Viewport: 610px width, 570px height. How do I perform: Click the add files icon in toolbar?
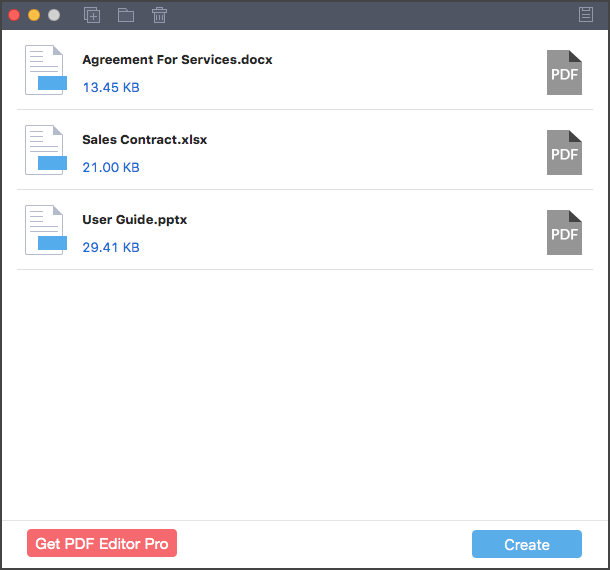point(92,15)
